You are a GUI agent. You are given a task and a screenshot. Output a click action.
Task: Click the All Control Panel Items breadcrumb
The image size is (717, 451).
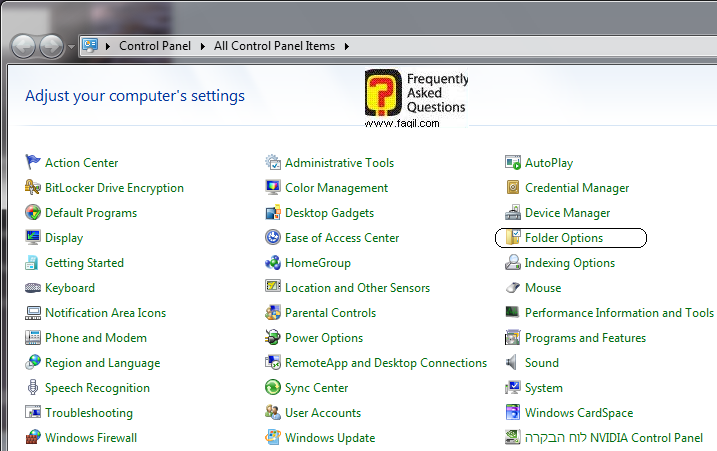click(275, 46)
